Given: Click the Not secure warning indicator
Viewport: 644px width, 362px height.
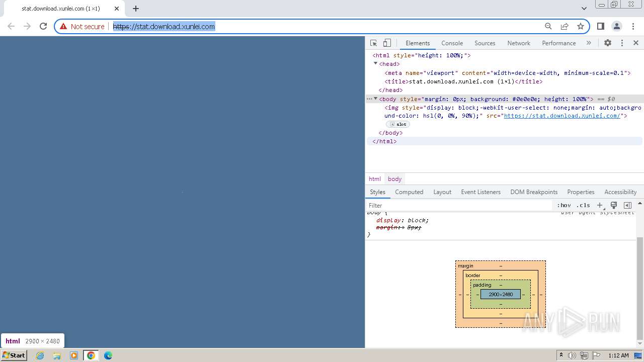Looking at the screenshot, I should [x=82, y=27].
